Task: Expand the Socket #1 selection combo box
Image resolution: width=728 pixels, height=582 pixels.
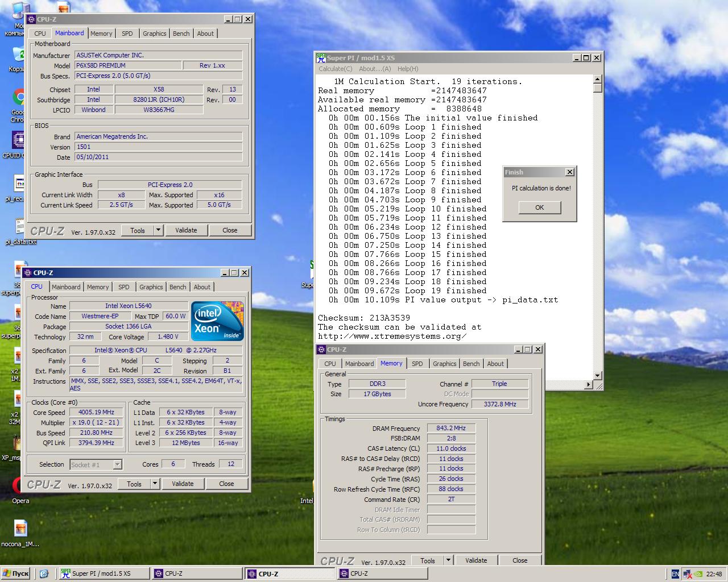Action: click(x=117, y=464)
